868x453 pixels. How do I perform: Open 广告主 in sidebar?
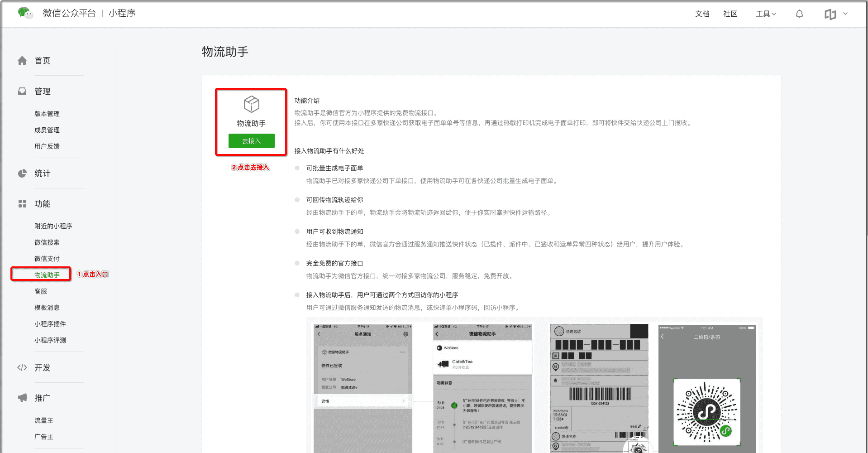44,437
